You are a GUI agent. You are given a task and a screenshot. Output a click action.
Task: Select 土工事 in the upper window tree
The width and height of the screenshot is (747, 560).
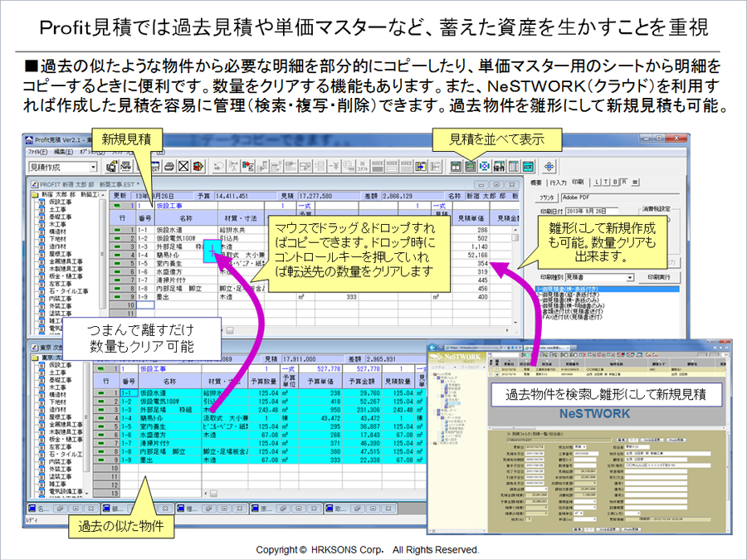(57, 210)
